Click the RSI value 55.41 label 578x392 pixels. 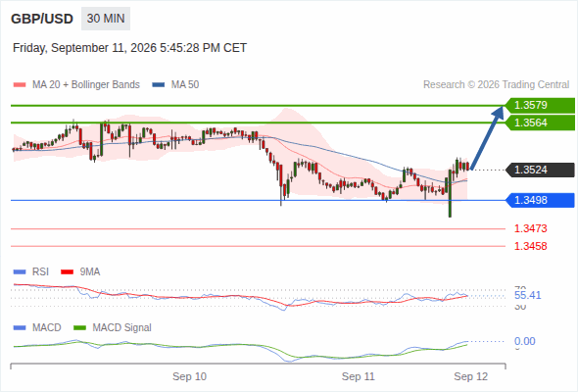[x=528, y=295]
